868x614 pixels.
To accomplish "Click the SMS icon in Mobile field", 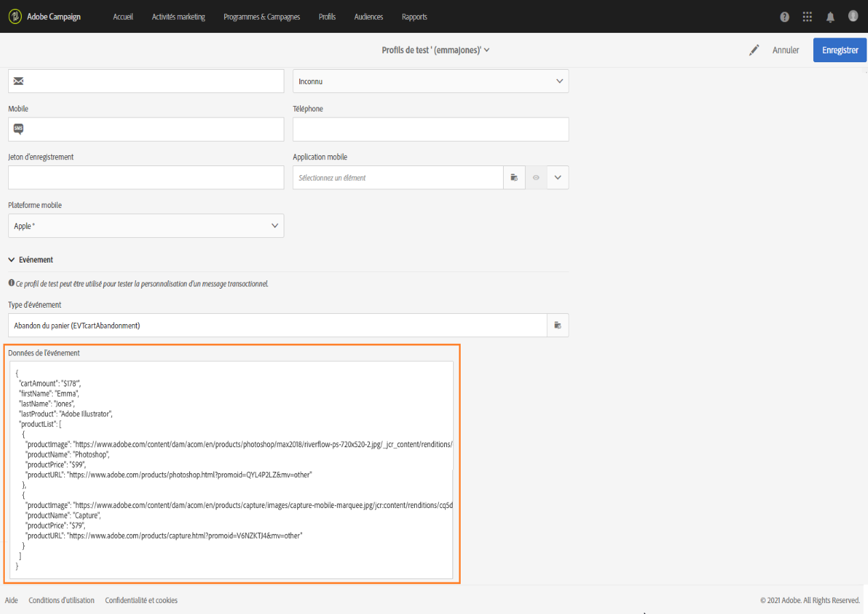I will point(18,129).
